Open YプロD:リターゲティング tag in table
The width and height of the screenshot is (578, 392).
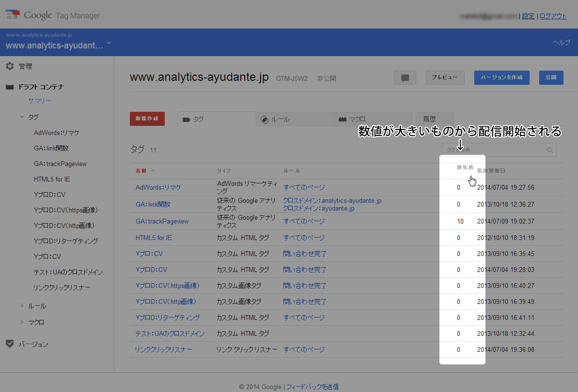pyautogui.click(x=167, y=317)
